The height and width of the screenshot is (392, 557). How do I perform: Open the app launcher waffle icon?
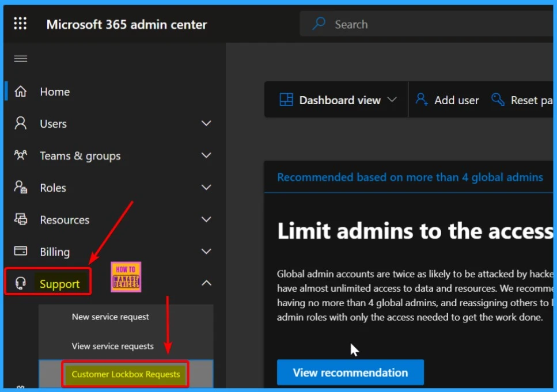pos(20,24)
